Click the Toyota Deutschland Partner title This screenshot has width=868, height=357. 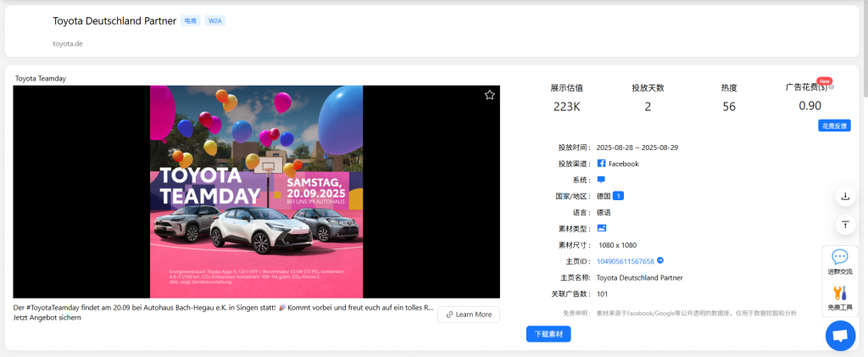pos(114,21)
